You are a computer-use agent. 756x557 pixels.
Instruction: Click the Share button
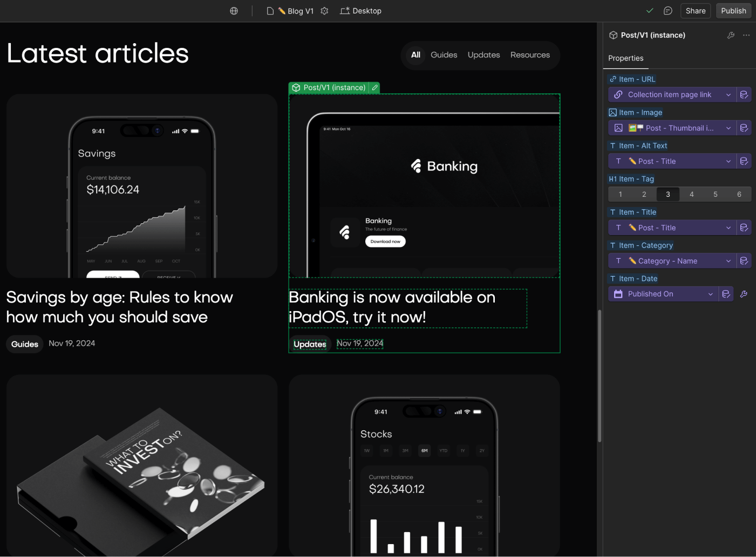696,11
